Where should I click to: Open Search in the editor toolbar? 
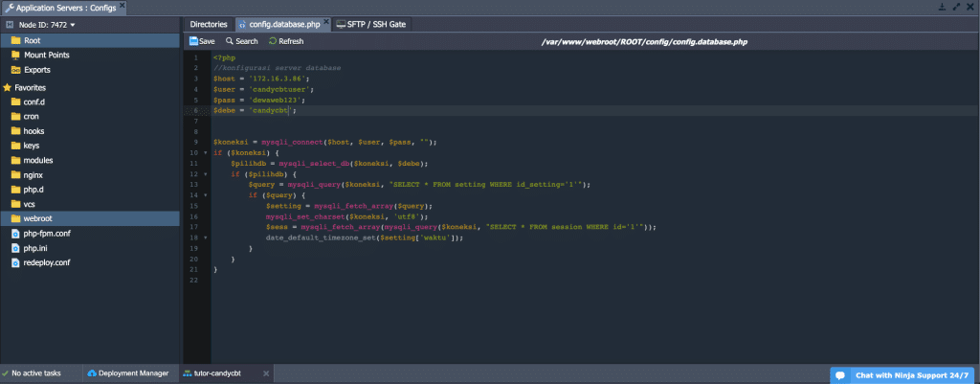[241, 41]
